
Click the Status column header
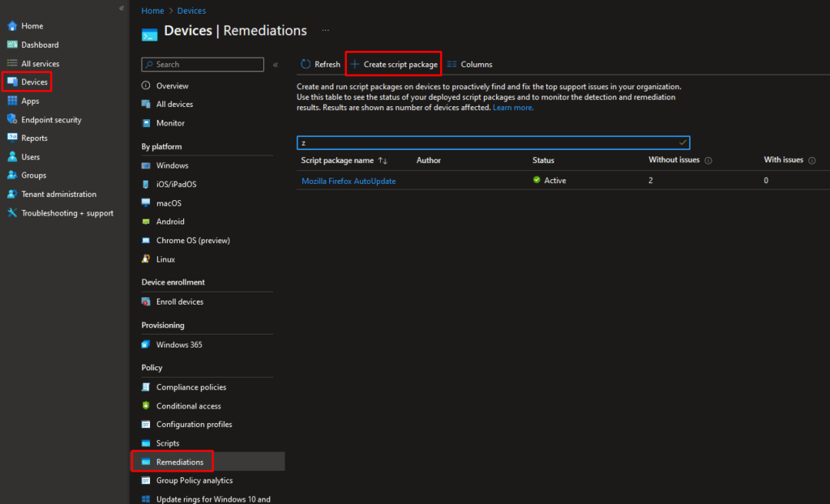tap(543, 160)
